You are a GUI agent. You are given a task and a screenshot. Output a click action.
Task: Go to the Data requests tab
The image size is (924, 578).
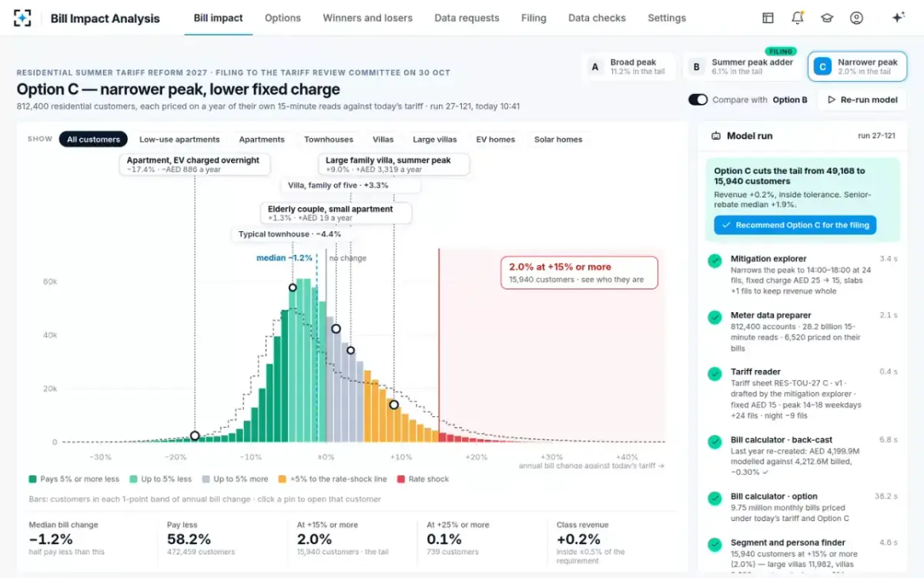(467, 18)
